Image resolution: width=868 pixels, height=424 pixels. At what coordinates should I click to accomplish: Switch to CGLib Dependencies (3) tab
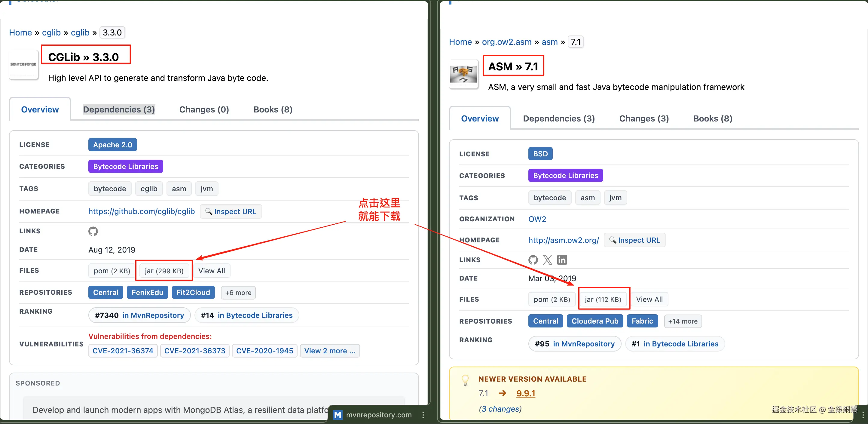pyautogui.click(x=119, y=109)
